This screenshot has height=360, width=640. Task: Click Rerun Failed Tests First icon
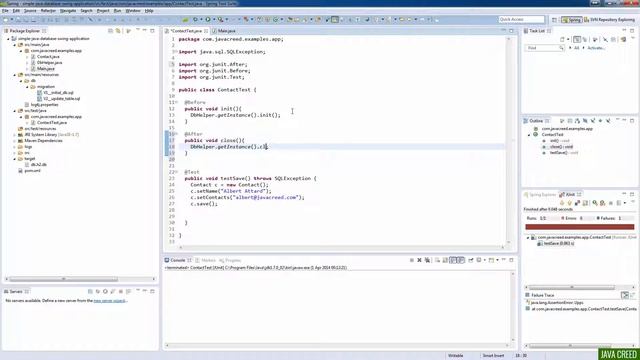tap(602, 203)
